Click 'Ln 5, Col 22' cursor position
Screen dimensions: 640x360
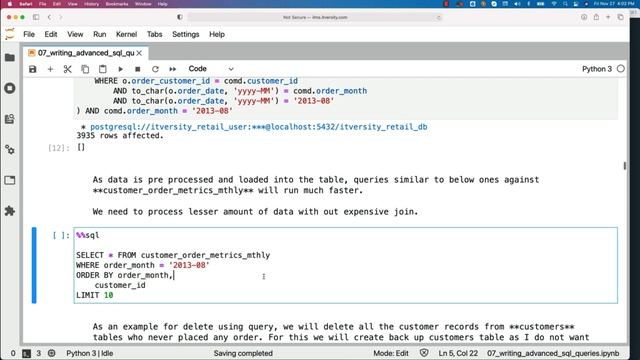point(458,353)
